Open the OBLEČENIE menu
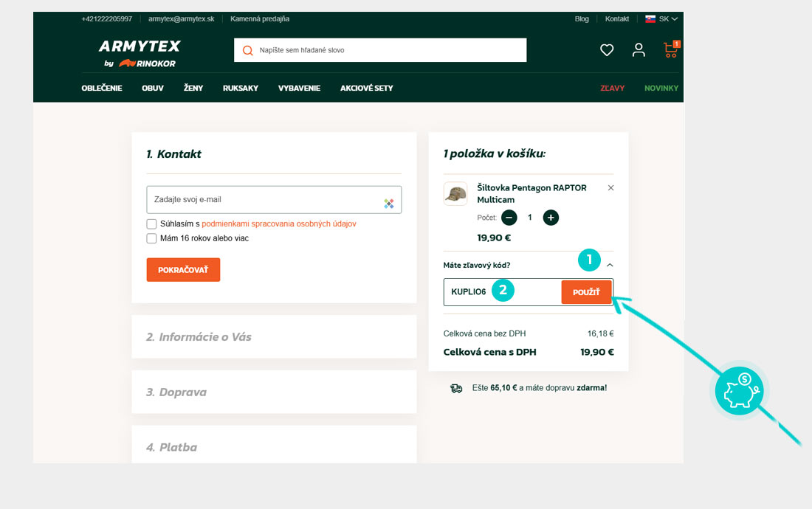The width and height of the screenshot is (812, 509). coord(102,89)
